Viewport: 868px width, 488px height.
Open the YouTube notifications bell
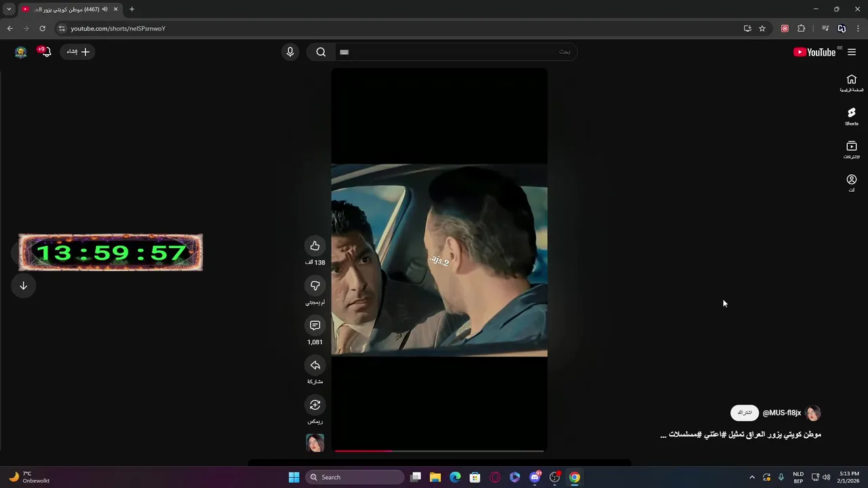(x=46, y=52)
